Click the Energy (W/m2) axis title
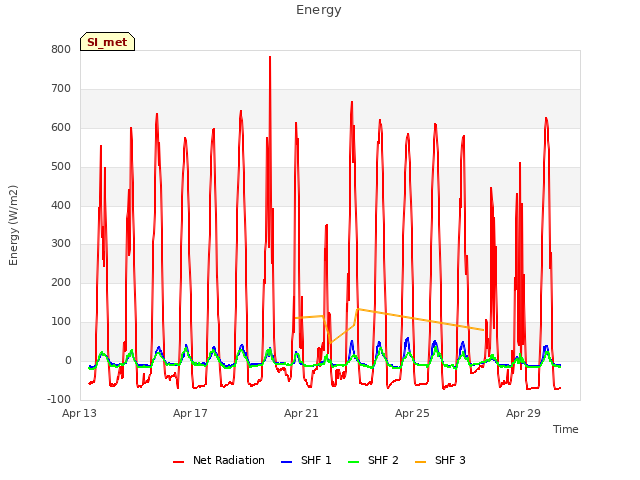640x480 pixels. pyautogui.click(x=13, y=225)
